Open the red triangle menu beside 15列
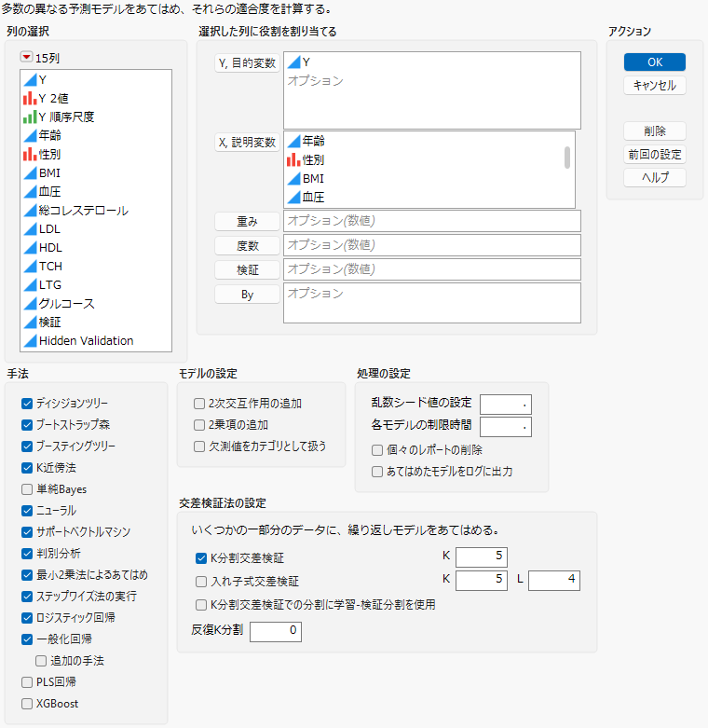 coord(26,57)
